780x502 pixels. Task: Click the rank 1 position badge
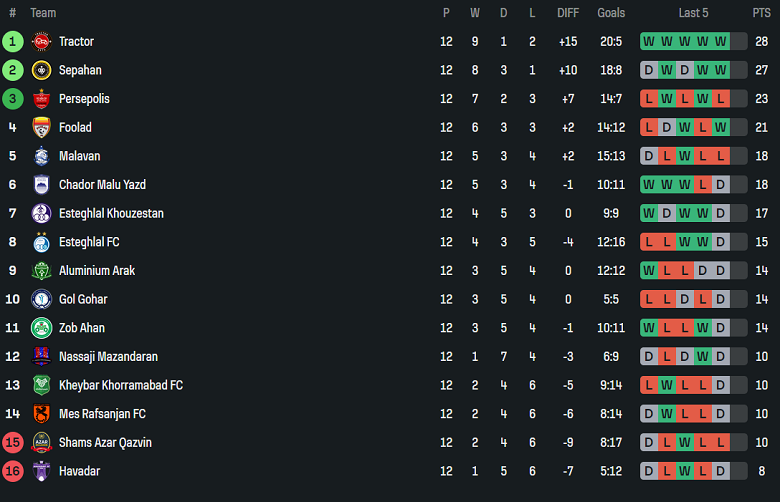(x=12, y=42)
